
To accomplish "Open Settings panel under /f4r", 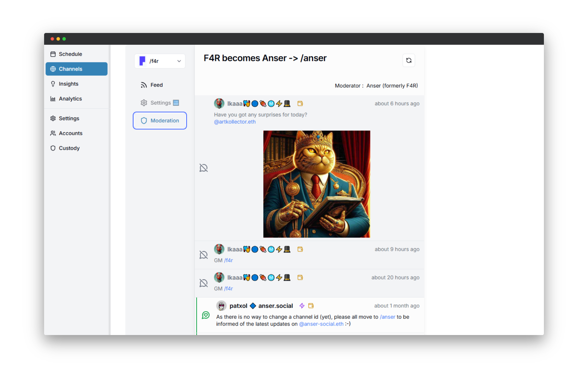I will [x=160, y=102].
